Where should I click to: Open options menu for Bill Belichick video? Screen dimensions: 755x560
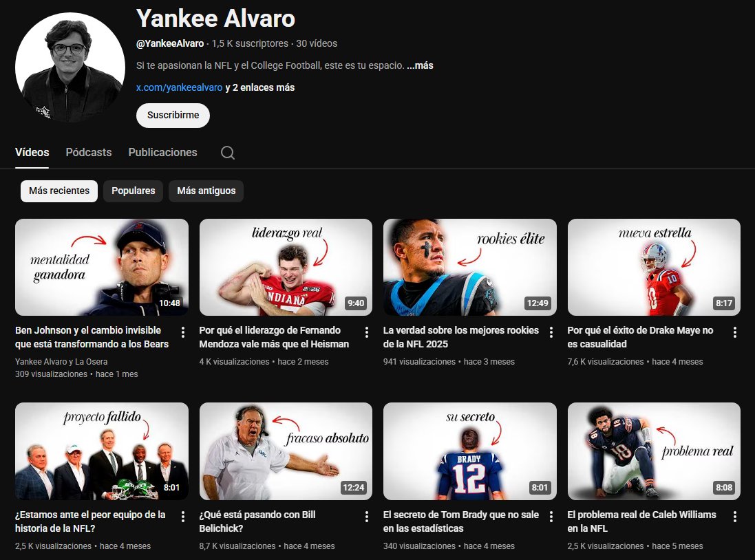[367, 517]
